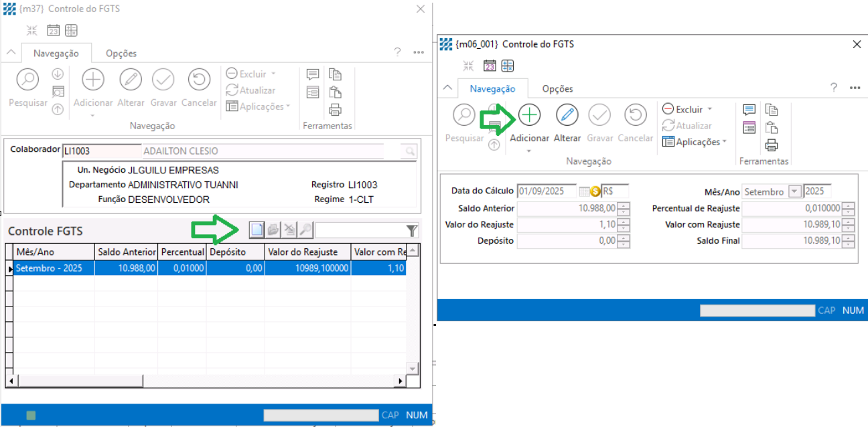The height and width of the screenshot is (427, 868).
Task: Click the Colaborador code input field LI1003
Action: coord(100,151)
